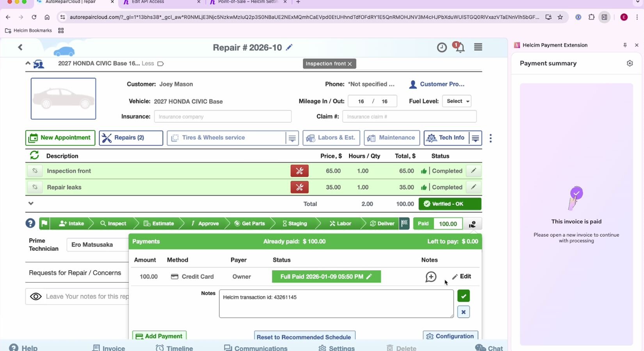This screenshot has height=351, width=644.
Task: Open the Tech Info list menu
Action: pos(475,138)
